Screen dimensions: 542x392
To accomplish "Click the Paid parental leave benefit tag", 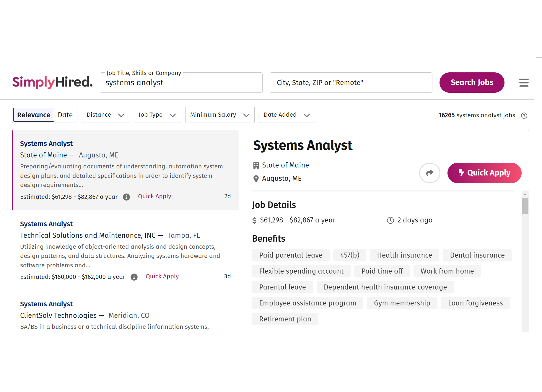I will pyautogui.click(x=291, y=255).
